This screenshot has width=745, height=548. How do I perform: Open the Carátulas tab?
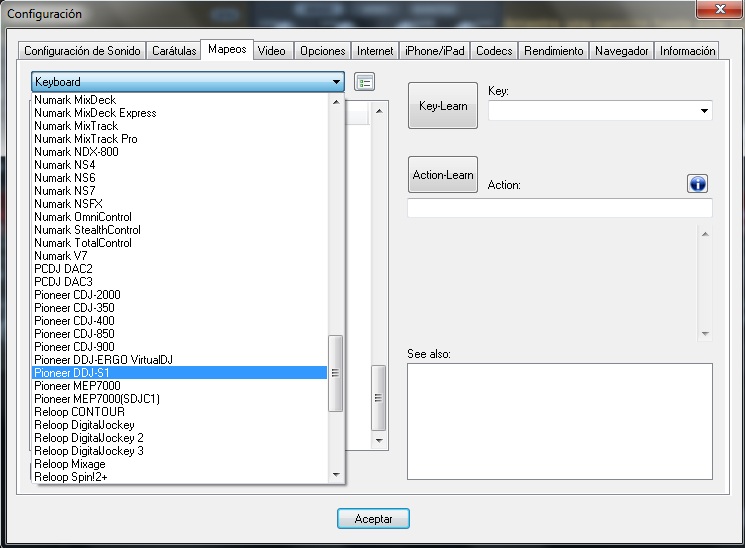pyautogui.click(x=174, y=51)
